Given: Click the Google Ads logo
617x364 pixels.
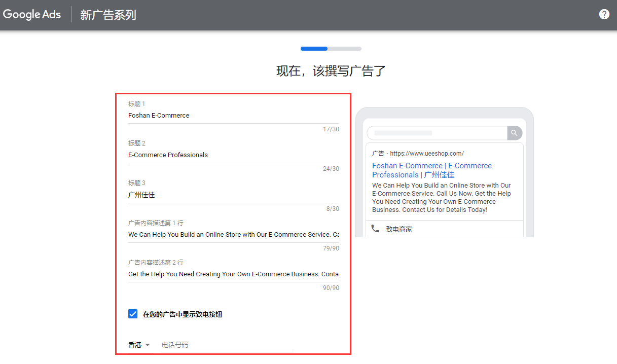Looking at the screenshot, I should [x=32, y=14].
